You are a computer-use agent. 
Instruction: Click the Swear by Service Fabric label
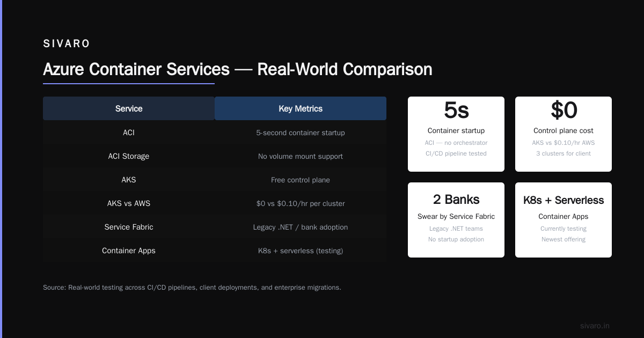point(456,216)
